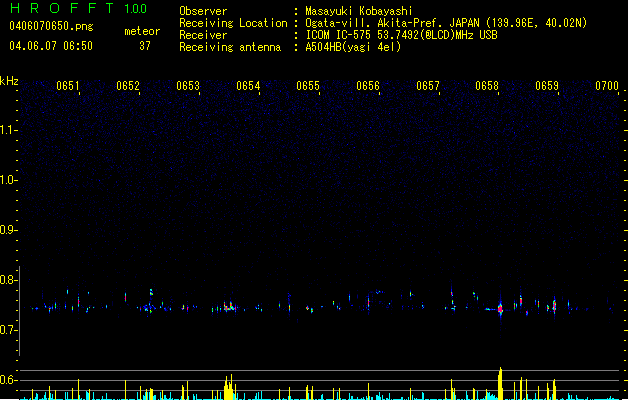Click the 0.8 kHz frequency axis label
The image size is (629, 400).
(8, 280)
